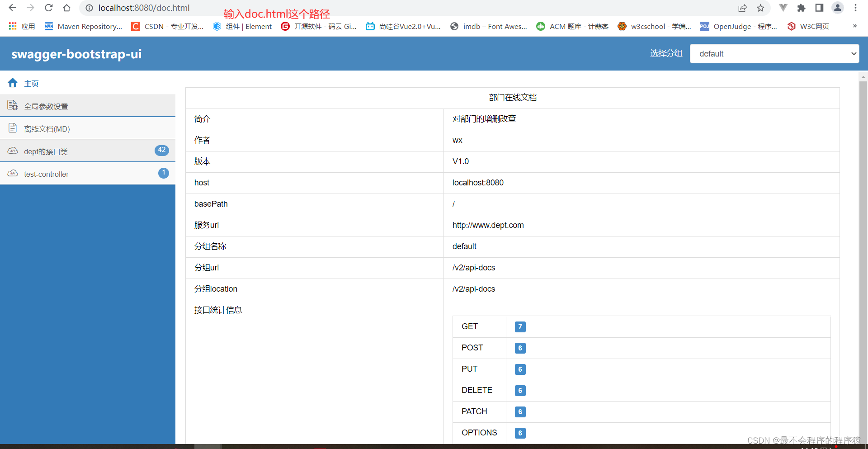
Task: Click the OPTIONS count badge
Action: [520, 433]
